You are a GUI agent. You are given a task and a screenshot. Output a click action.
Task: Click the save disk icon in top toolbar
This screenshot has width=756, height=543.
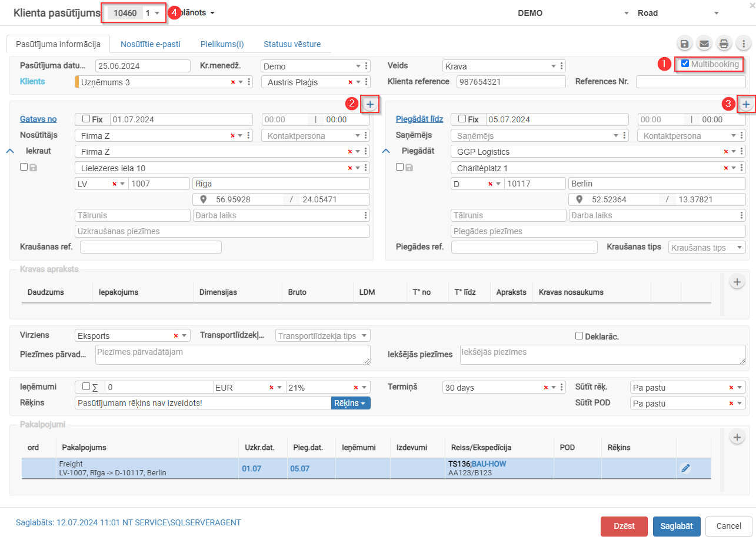[x=684, y=44]
